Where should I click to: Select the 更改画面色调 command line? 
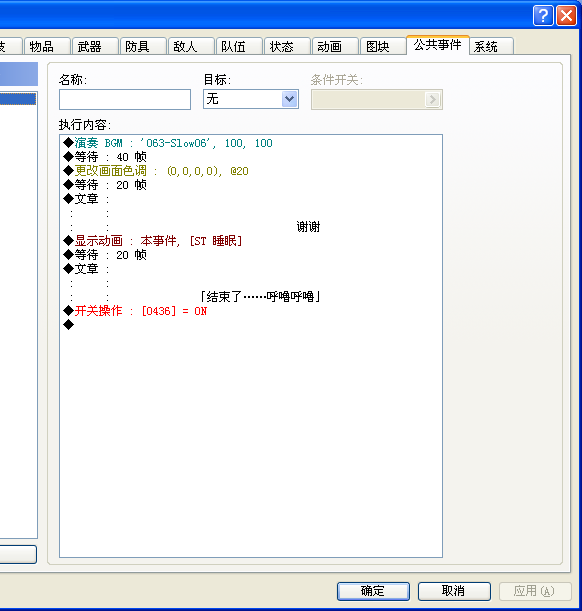pos(251,171)
